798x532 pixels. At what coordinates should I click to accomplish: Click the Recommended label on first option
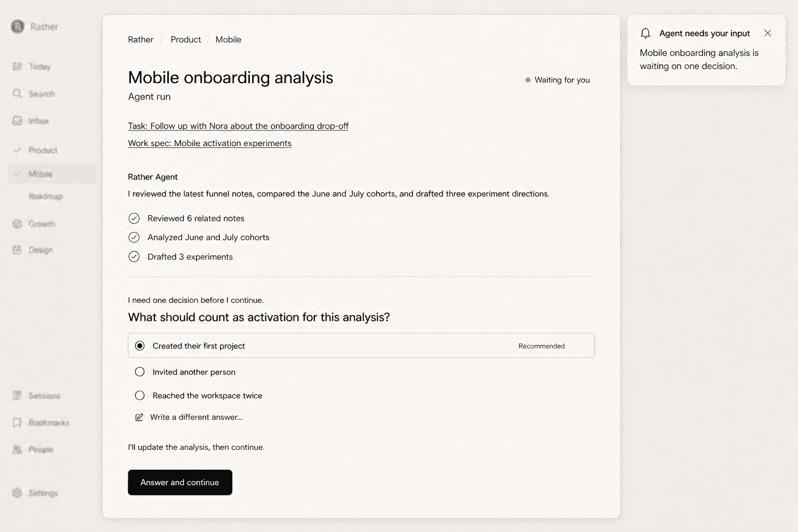[x=541, y=346]
